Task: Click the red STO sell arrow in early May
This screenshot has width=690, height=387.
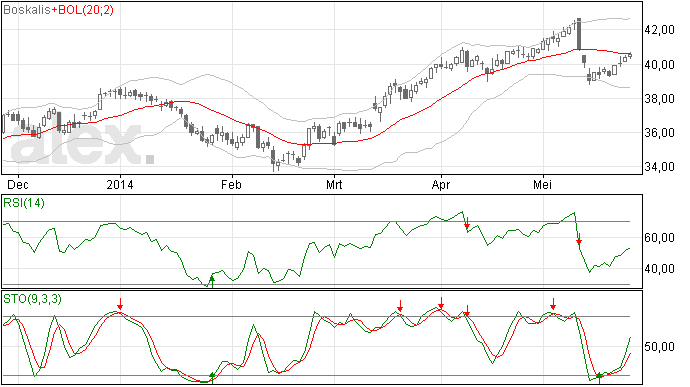Action: click(x=553, y=304)
